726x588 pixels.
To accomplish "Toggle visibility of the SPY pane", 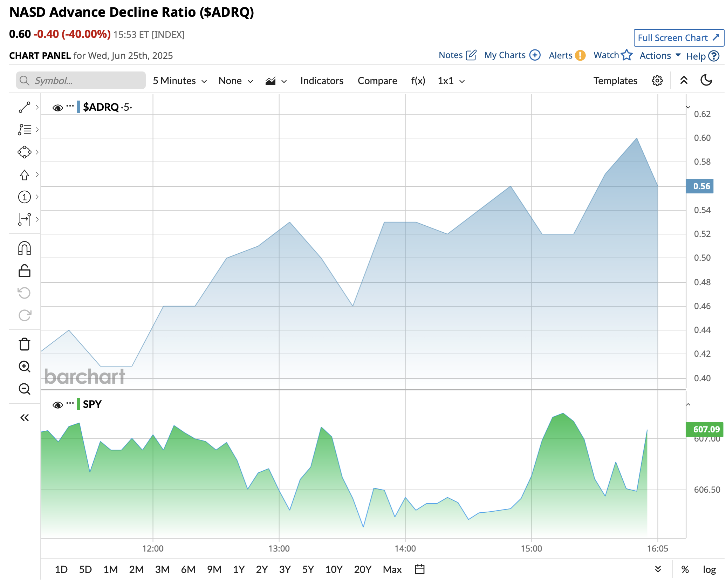I will click(x=57, y=405).
